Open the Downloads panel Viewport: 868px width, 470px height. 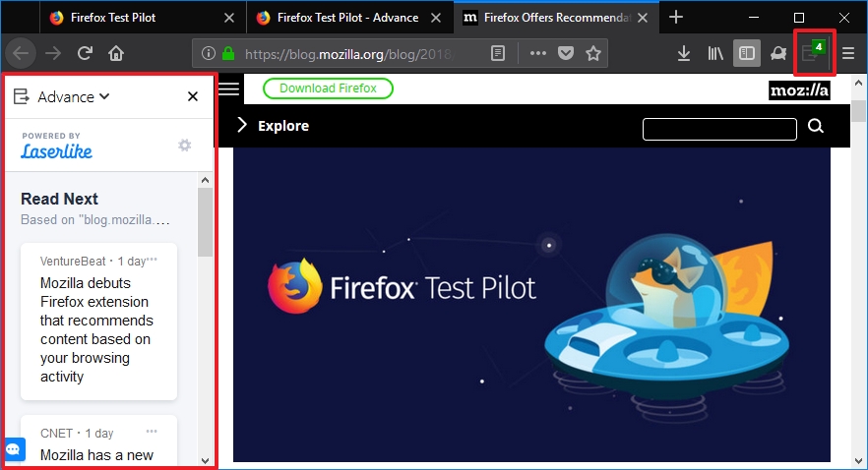point(684,54)
